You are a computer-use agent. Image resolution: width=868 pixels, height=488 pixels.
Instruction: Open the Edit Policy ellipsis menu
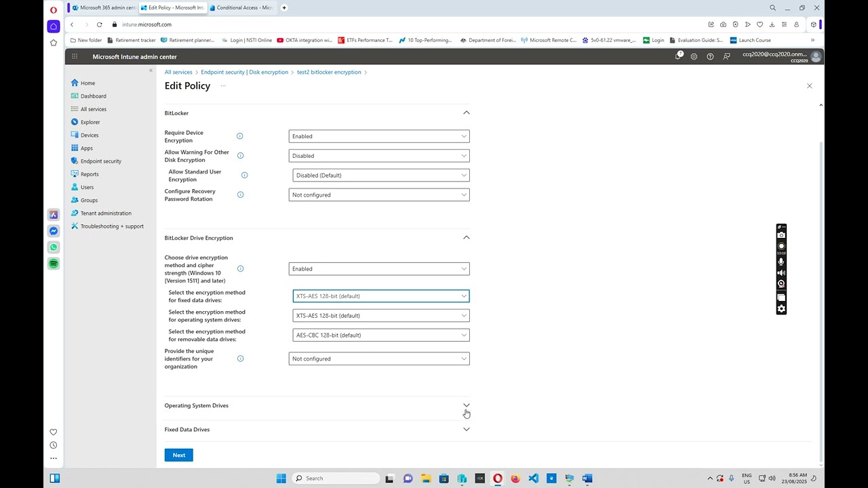[x=222, y=85]
